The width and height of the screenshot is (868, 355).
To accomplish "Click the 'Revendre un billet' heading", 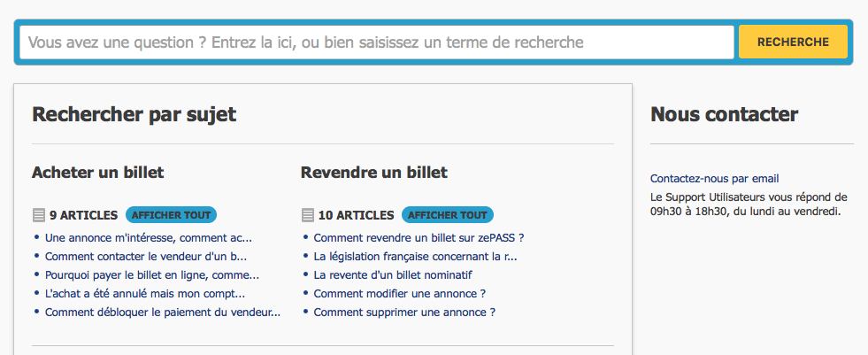I will [x=374, y=173].
